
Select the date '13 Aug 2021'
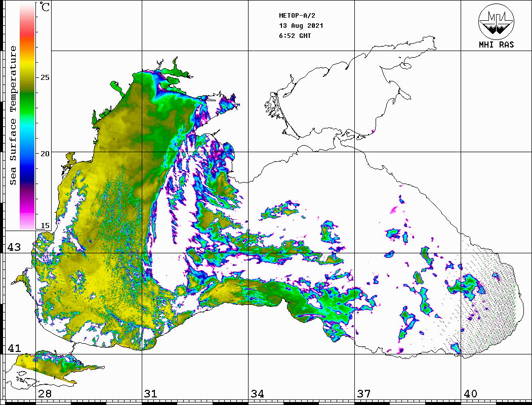pyautogui.click(x=301, y=26)
